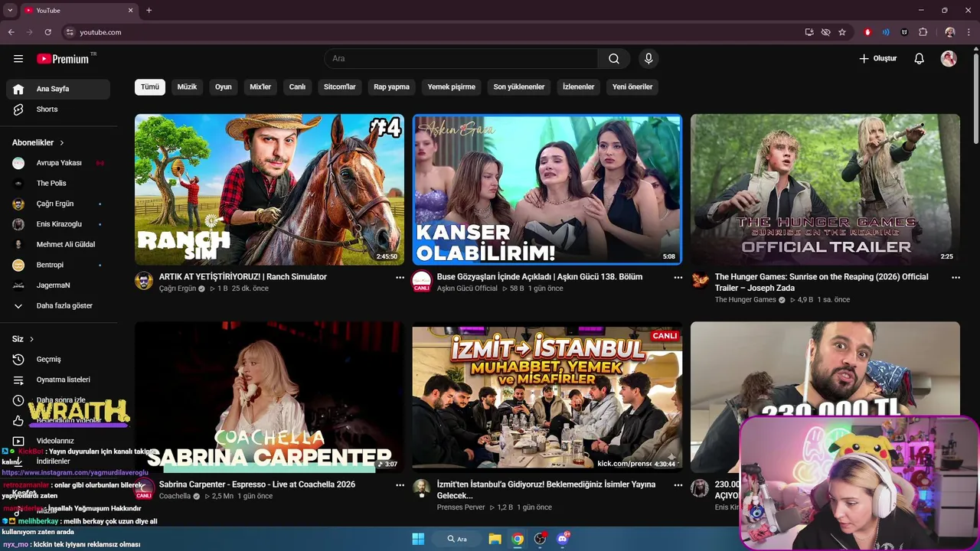
Task: Focus the Ara search field
Action: [461, 59]
